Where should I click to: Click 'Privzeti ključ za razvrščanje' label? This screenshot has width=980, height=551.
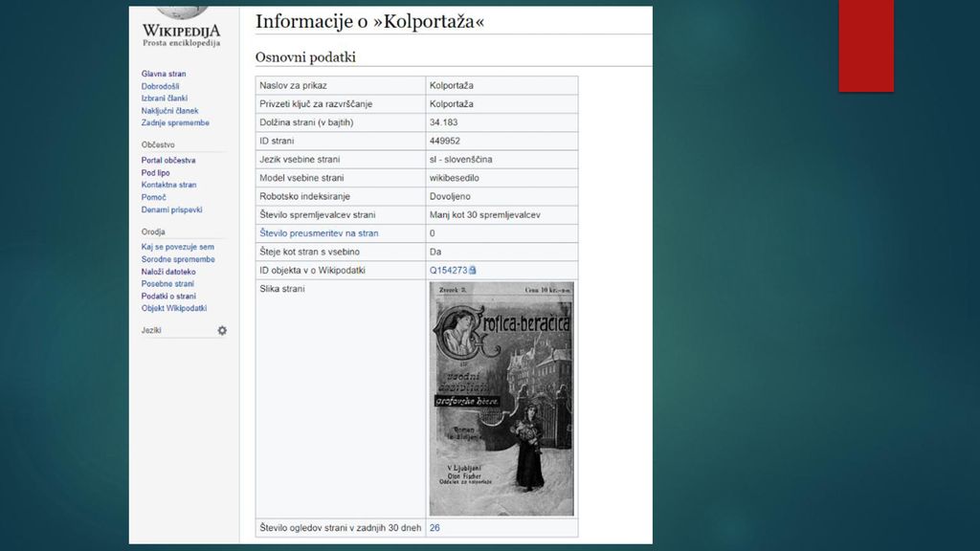point(316,103)
